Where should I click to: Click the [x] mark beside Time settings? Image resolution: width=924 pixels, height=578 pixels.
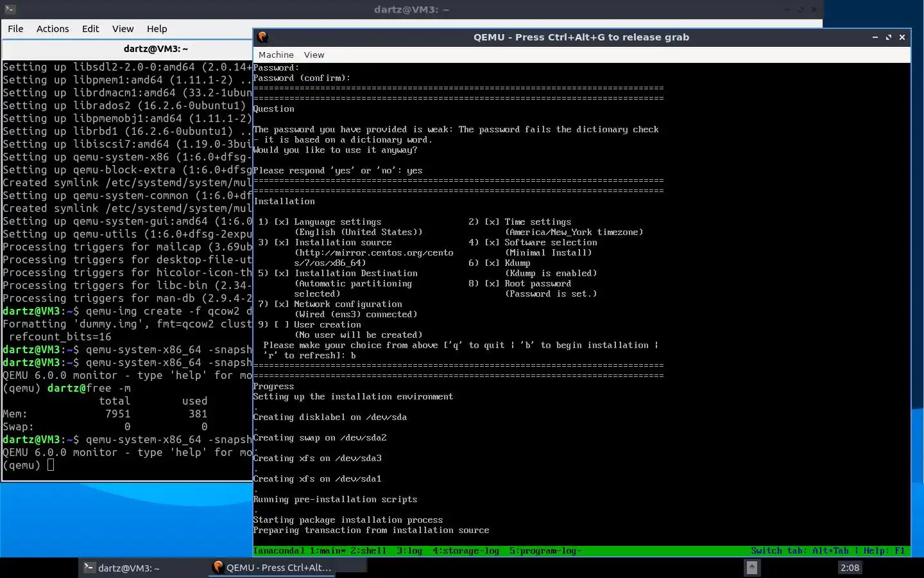coord(492,222)
